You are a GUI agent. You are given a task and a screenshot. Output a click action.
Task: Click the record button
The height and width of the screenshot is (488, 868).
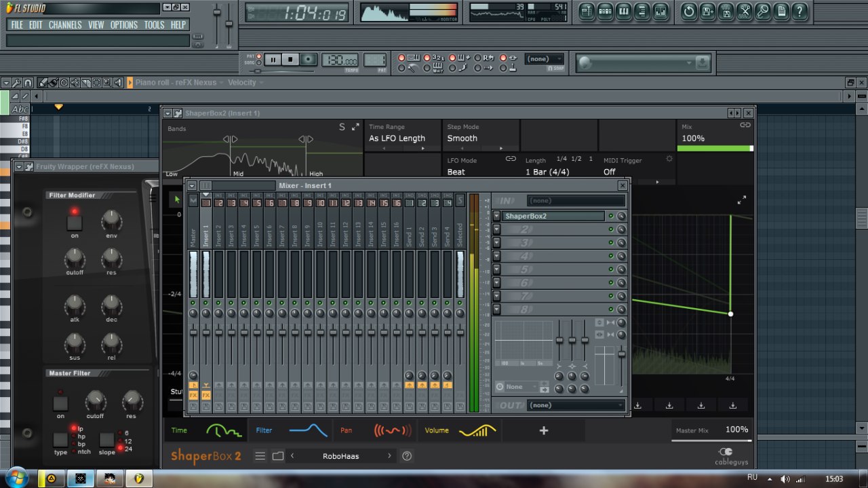(309, 60)
